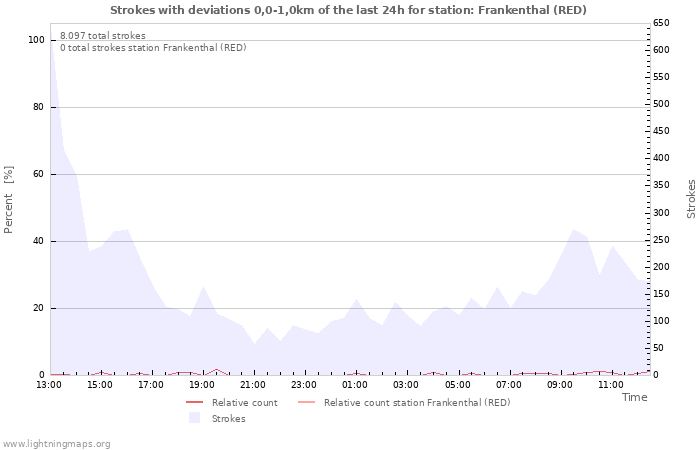Viewport: 700px width, 450px height.
Task: Click the 09:00 time axis tick label
Action: point(560,384)
